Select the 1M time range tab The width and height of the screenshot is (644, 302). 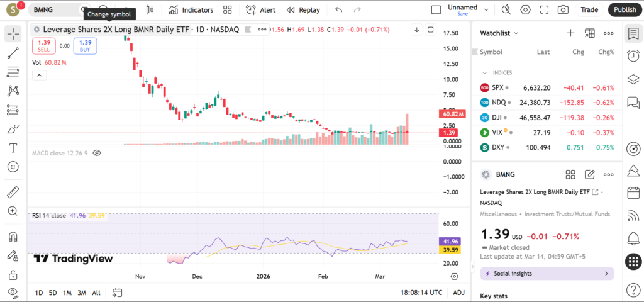pos(67,293)
